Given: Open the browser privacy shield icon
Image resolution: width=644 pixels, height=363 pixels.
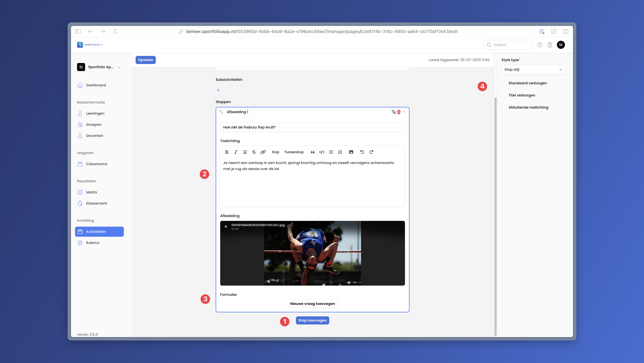Looking at the screenshot, I should click(x=542, y=31).
